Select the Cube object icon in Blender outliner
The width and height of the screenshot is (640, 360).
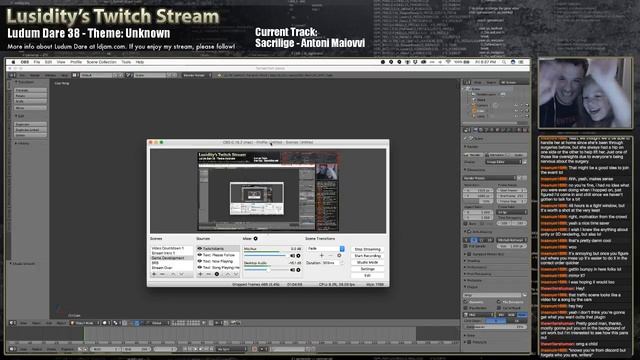coord(474,111)
